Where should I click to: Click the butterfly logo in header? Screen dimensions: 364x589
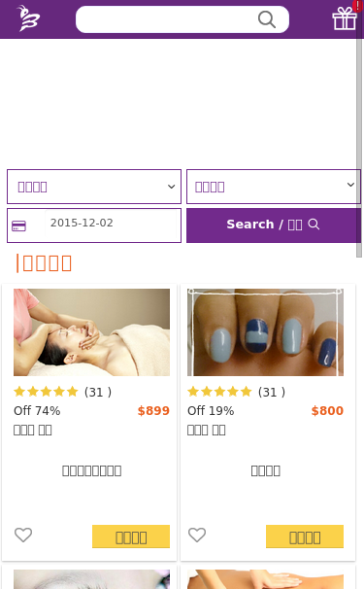(x=28, y=18)
